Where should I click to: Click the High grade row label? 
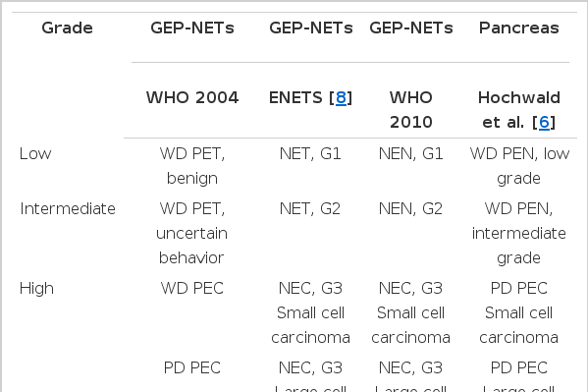36,289
